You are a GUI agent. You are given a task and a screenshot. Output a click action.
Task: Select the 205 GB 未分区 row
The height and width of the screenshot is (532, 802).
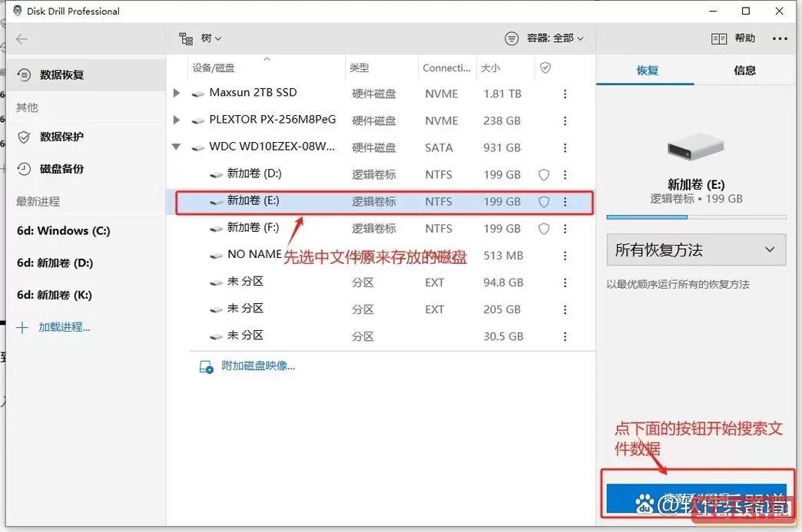pos(381,309)
